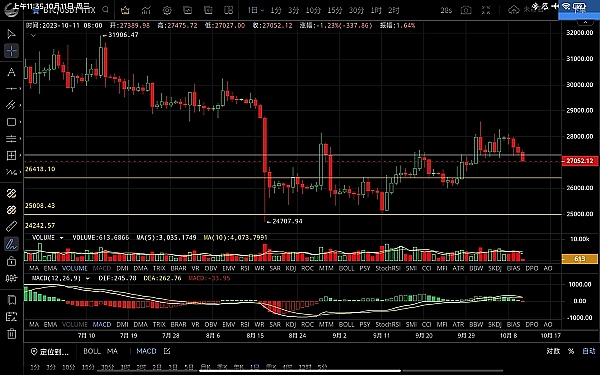Switch lower panel to BOLL indicator tab
This screenshot has height=375, width=600.
[x=346, y=324]
